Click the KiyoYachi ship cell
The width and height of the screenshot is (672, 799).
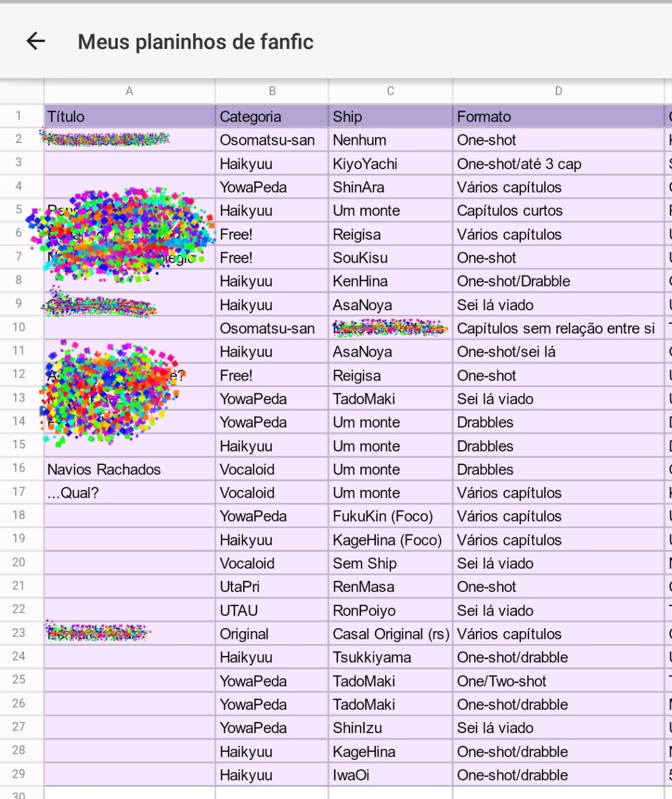[x=390, y=164]
